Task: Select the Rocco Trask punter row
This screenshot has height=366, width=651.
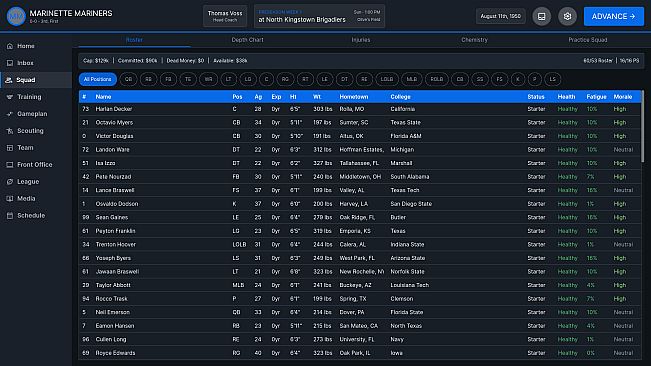Action: point(360,299)
